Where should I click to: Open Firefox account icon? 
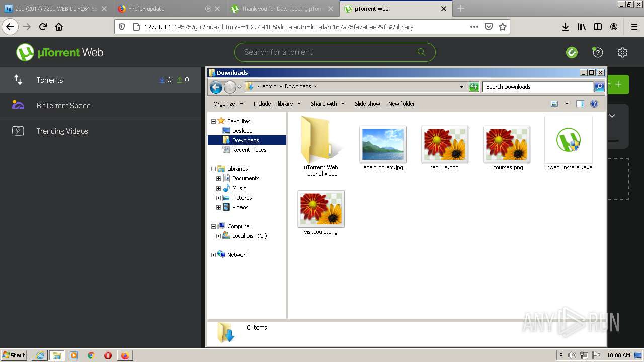coord(614,27)
